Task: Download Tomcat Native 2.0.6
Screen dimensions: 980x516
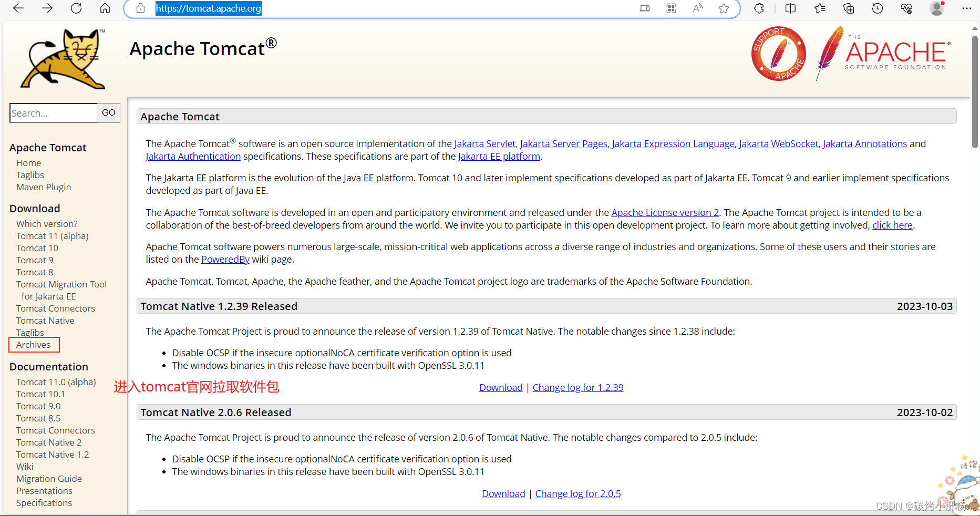Action: (503, 494)
